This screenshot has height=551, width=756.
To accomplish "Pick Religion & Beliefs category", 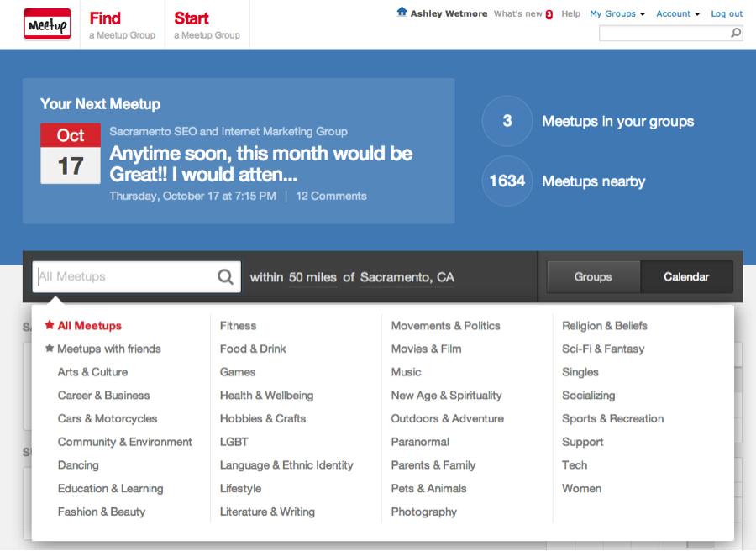I will click(x=605, y=325).
